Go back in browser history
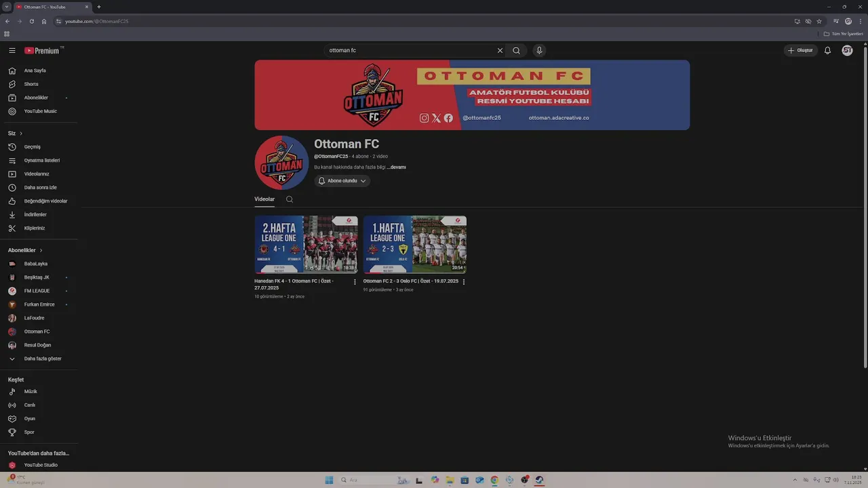The image size is (868, 488). pyautogui.click(x=7, y=21)
